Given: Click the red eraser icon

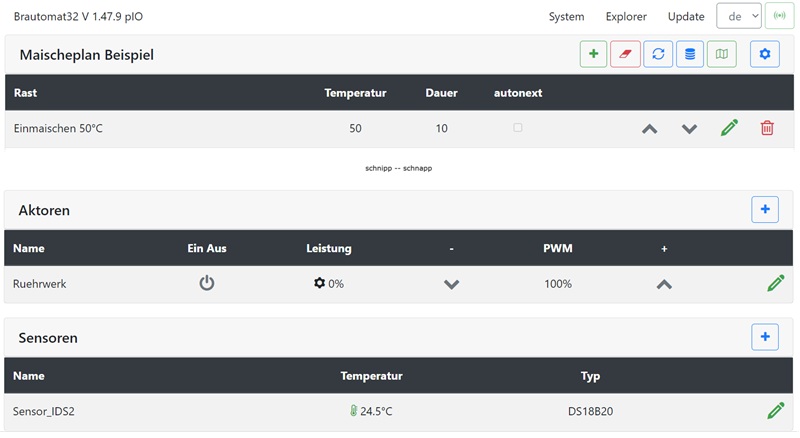Looking at the screenshot, I should (x=626, y=54).
